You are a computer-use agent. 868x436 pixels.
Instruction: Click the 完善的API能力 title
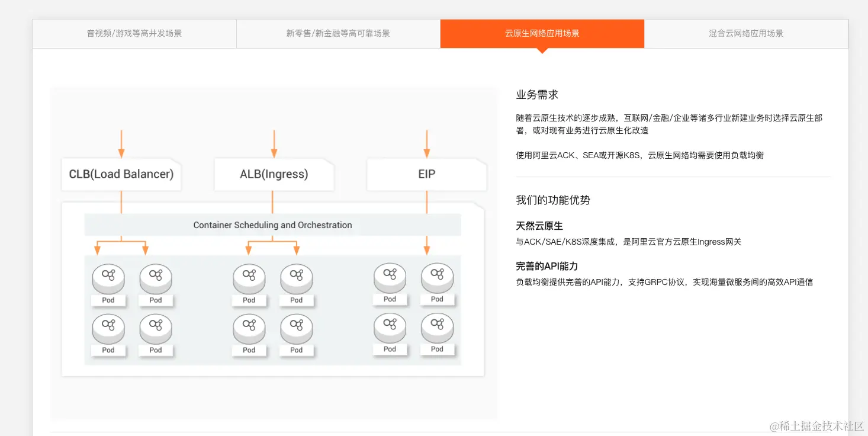(546, 267)
